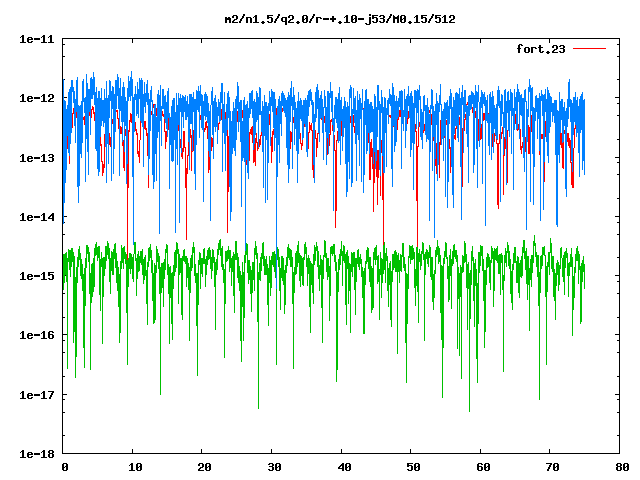Screen dimensions: 640x480
Task: Click the 1e-14 y-axis label
Action: (x=37, y=217)
